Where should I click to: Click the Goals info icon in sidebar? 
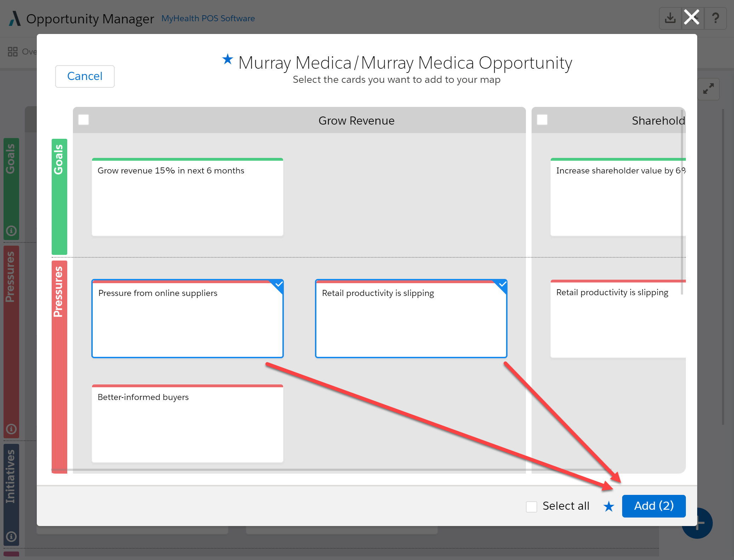pyautogui.click(x=11, y=231)
